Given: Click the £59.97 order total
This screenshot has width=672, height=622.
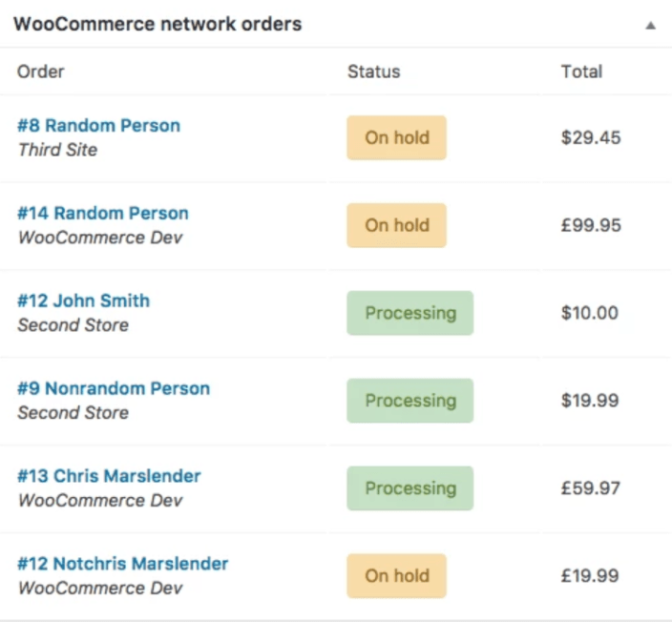Looking at the screenshot, I should [591, 489].
